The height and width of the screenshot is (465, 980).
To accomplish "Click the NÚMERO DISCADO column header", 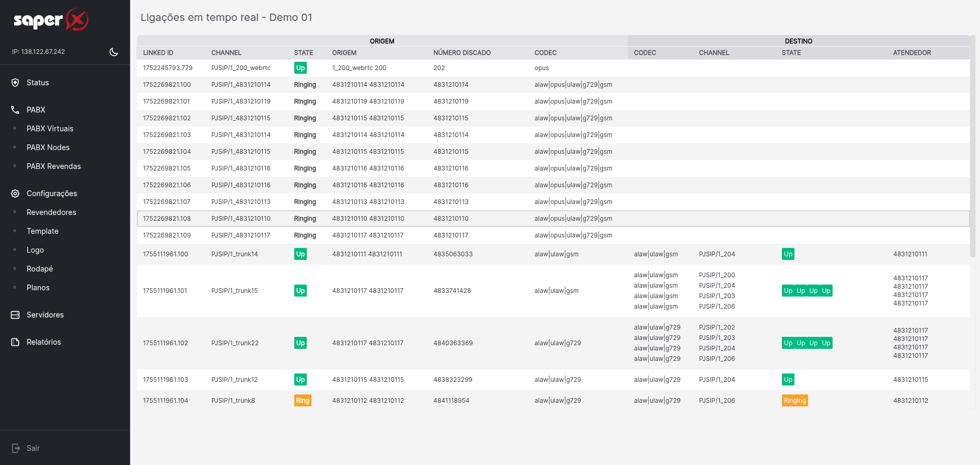I will [462, 53].
